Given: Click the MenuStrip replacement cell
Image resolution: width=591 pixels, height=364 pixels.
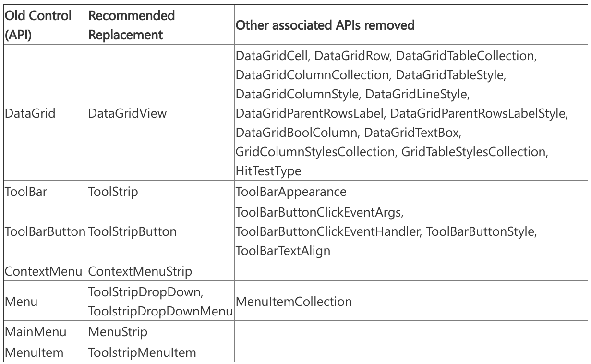Looking at the screenshot, I should click(118, 332).
